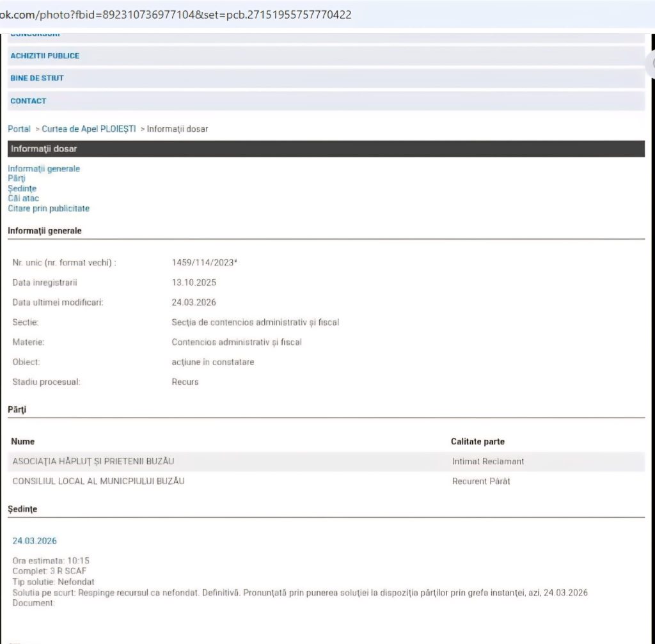
Task: Click the dark Informații dosar header bar
Action: (x=326, y=149)
